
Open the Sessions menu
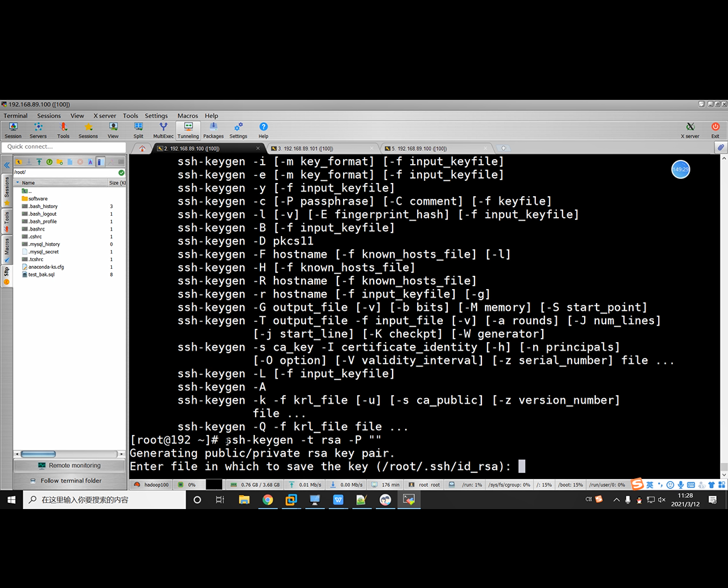pyautogui.click(x=49, y=115)
